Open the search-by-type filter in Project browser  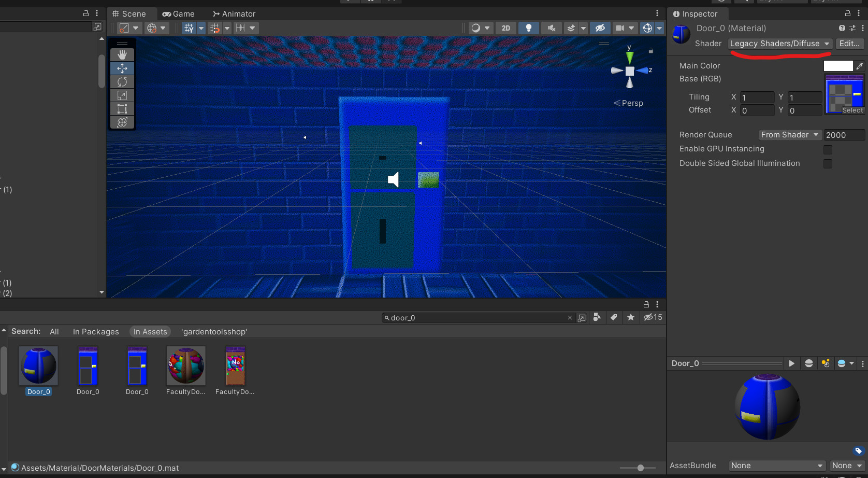point(597,317)
